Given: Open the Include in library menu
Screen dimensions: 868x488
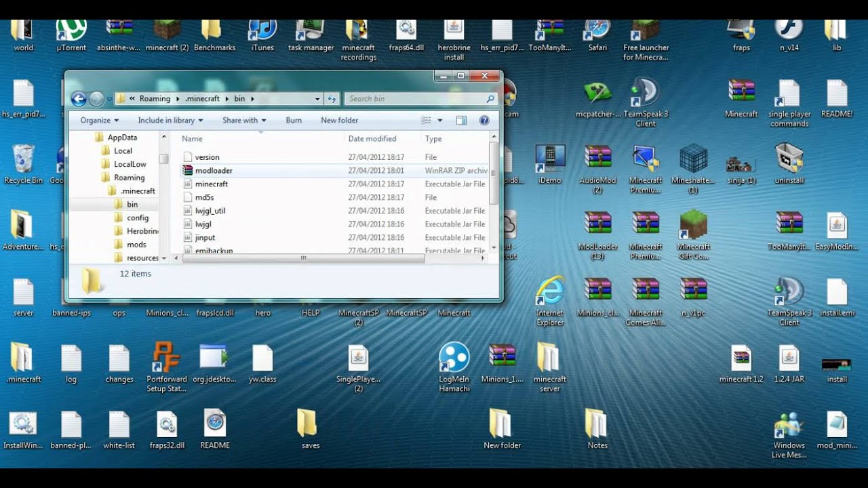Looking at the screenshot, I should (x=170, y=120).
